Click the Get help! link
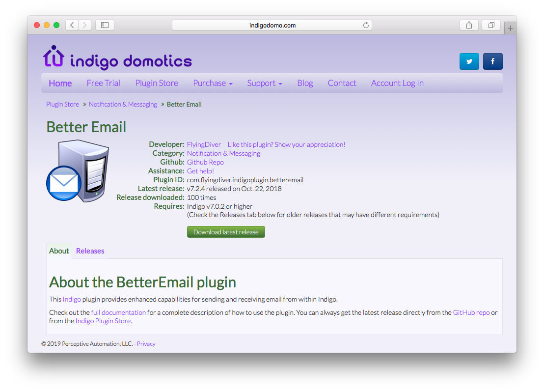This screenshot has width=544, height=392. [200, 171]
